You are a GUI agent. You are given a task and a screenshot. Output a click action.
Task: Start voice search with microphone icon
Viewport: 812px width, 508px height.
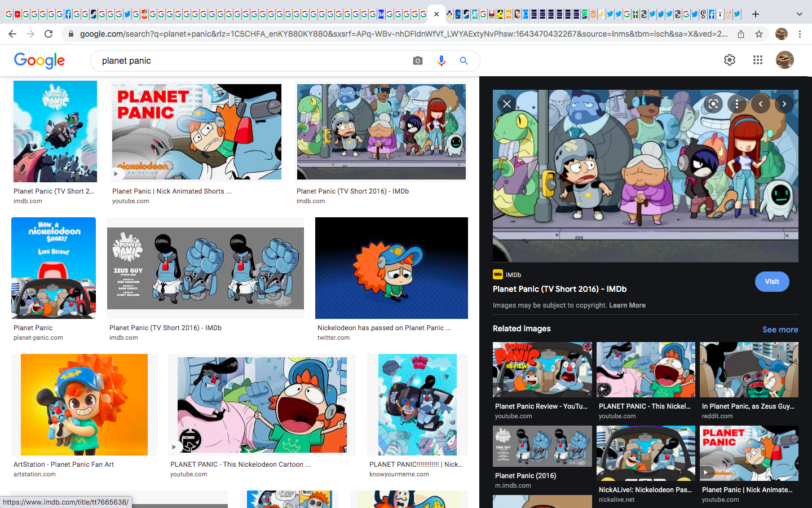[x=442, y=60]
